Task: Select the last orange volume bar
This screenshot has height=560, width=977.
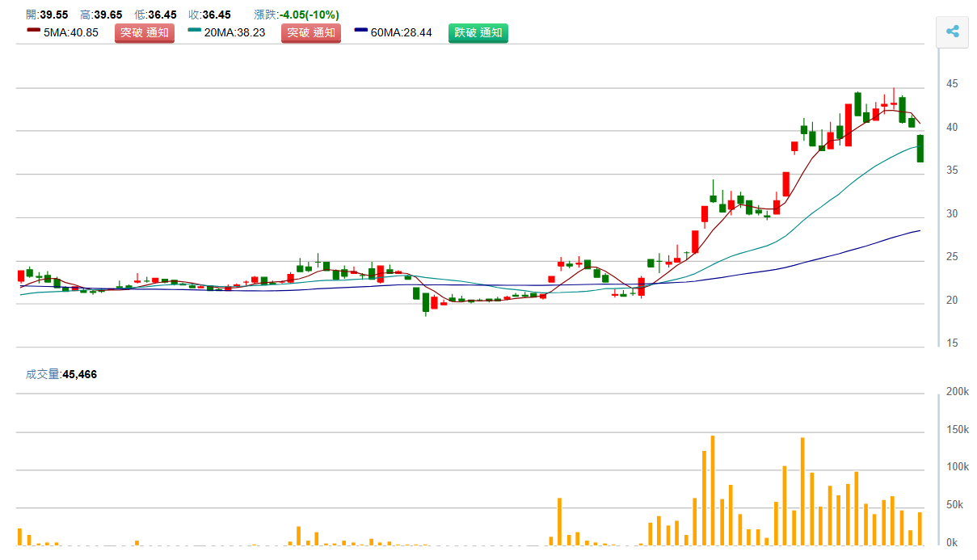Action: 920,528
